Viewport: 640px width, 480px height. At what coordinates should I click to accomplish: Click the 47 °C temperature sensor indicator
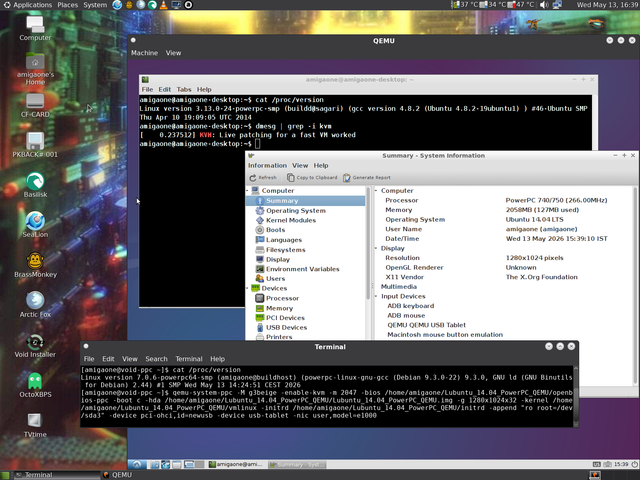(520, 5)
